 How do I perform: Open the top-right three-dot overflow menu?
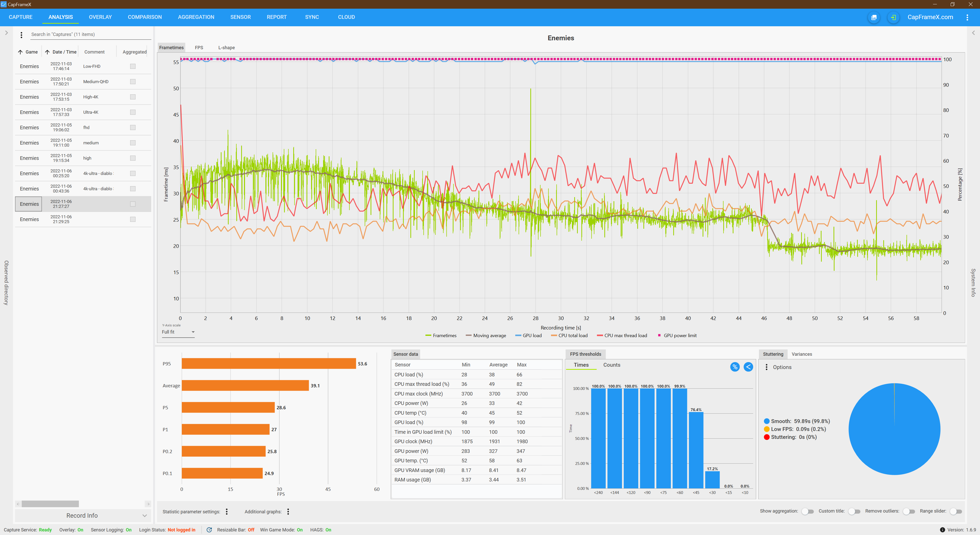967,17
